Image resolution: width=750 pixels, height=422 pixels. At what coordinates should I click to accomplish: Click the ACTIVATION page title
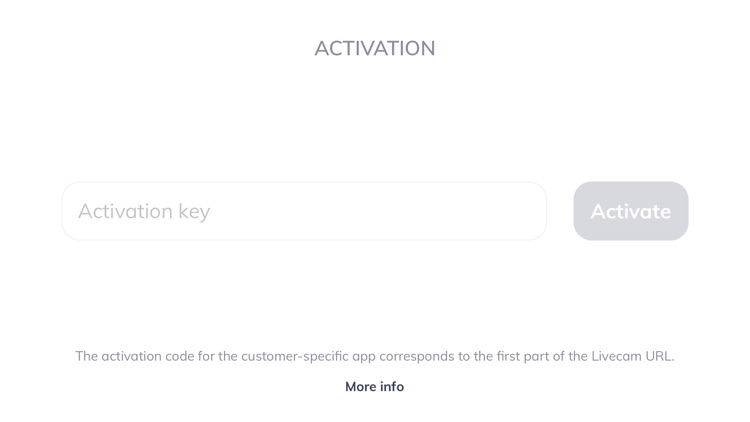tap(374, 48)
